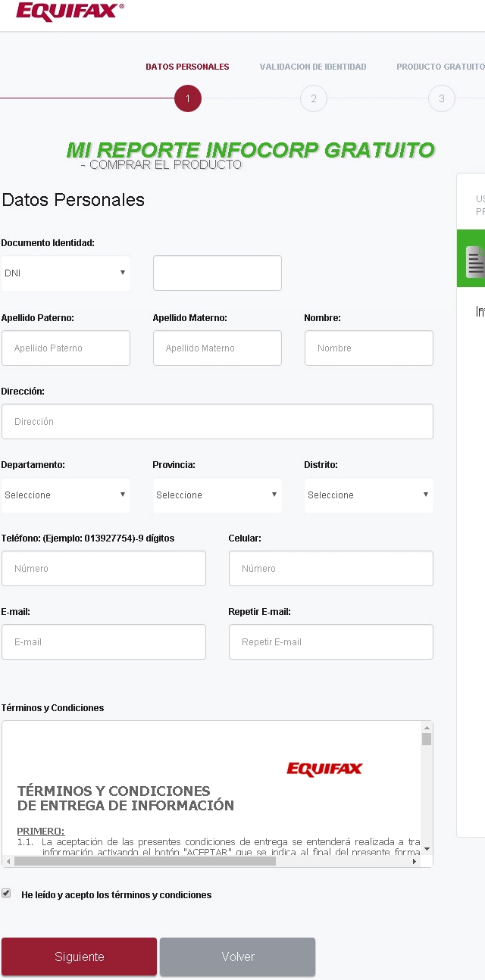Select step 1 circle in the progress bar
Screen dimensions: 485x980
click(188, 98)
